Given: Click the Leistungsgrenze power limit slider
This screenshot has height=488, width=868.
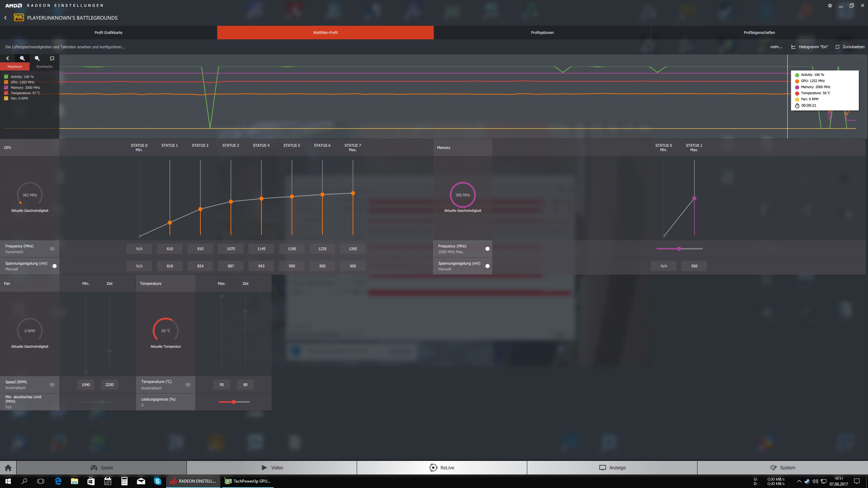Looking at the screenshot, I should [x=234, y=402].
